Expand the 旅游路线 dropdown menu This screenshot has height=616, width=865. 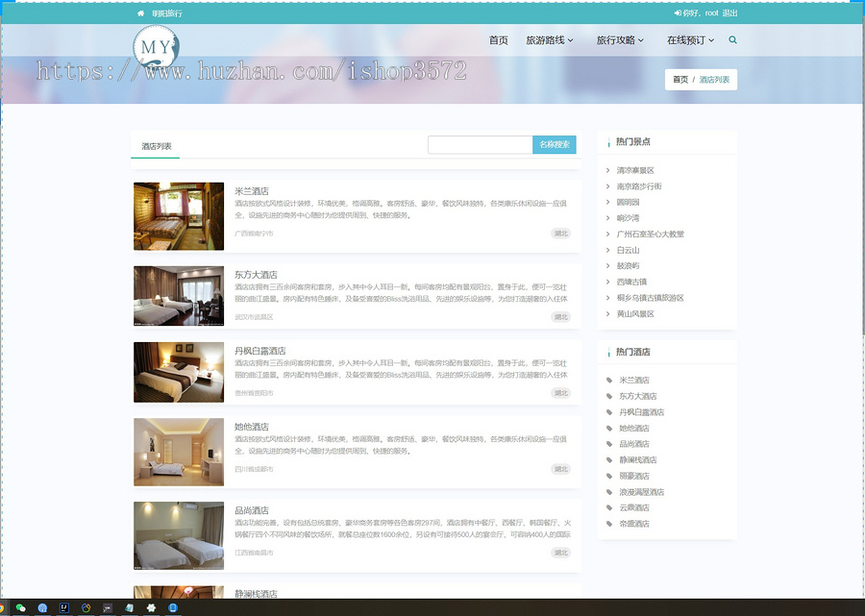[x=550, y=40]
